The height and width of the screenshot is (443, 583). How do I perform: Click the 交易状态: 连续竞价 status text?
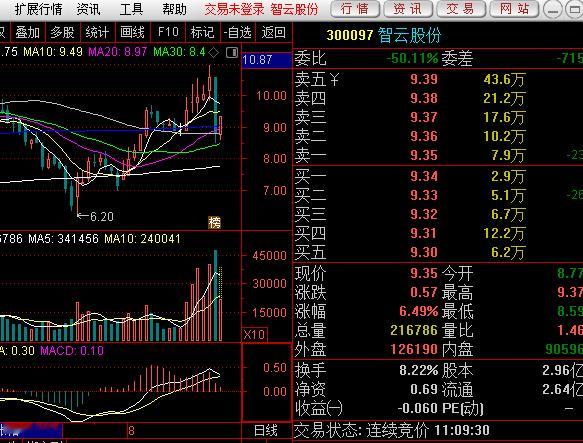click(x=361, y=431)
